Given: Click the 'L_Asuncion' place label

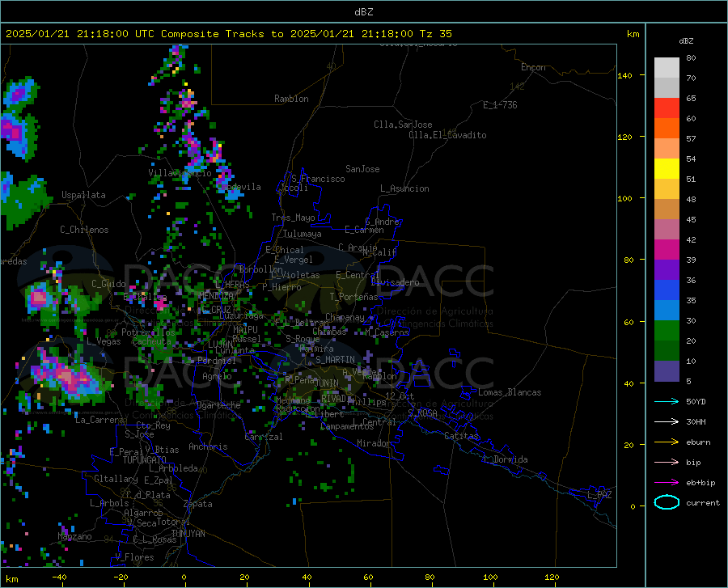Looking at the screenshot, I should click(404, 188).
